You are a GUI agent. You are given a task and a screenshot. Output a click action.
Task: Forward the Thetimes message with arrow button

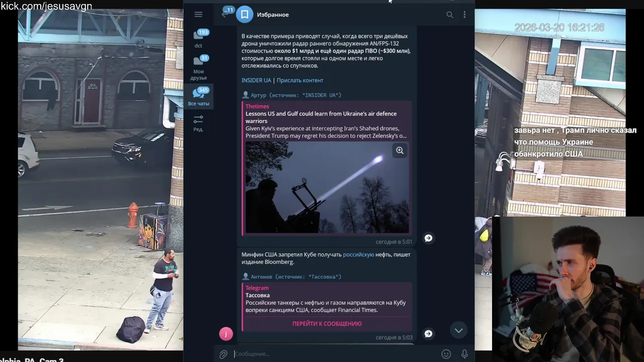point(428,238)
